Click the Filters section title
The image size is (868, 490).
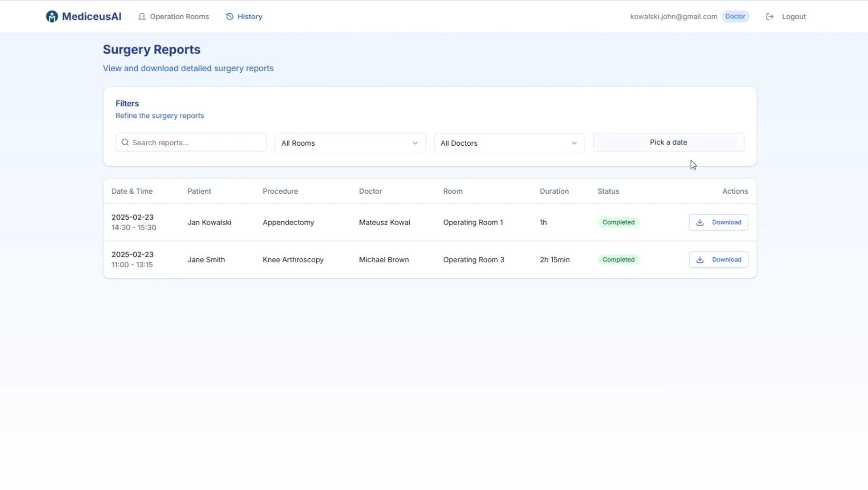tap(127, 104)
